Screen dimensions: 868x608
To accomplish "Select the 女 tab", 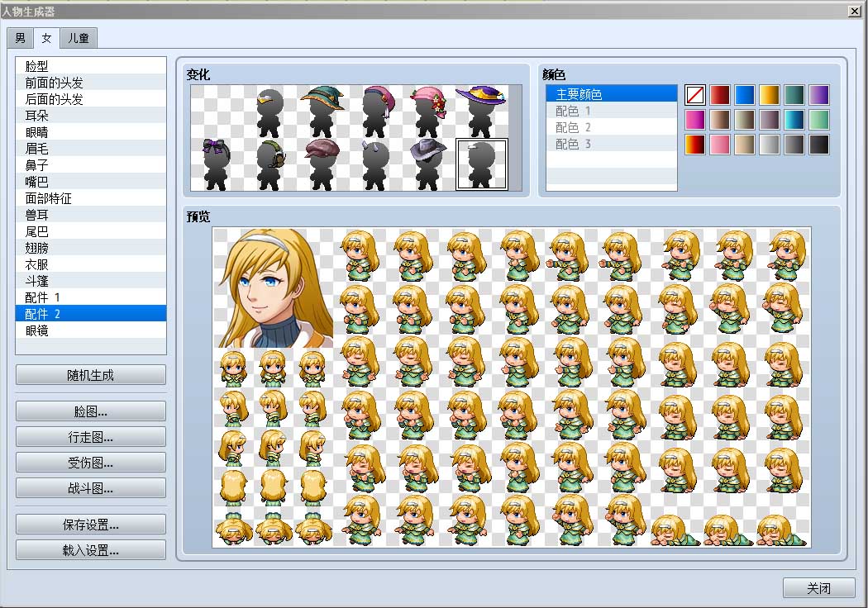I will tap(46, 38).
